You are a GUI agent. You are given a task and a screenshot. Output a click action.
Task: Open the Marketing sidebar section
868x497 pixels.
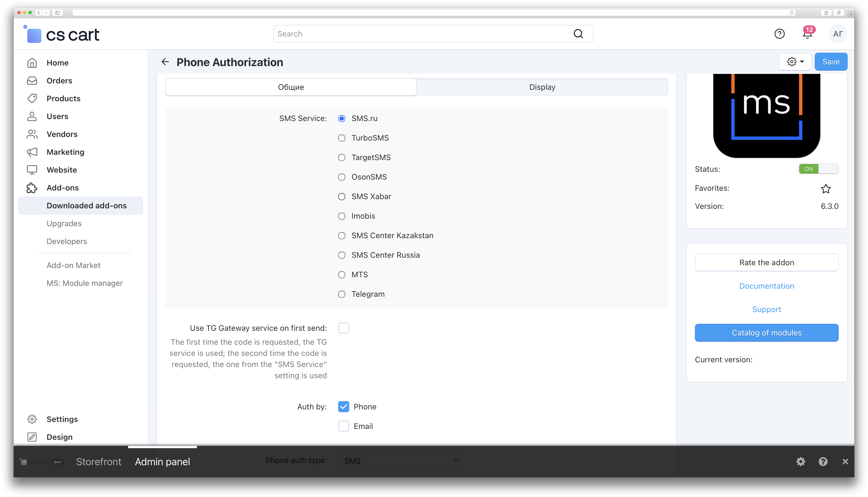tap(65, 152)
